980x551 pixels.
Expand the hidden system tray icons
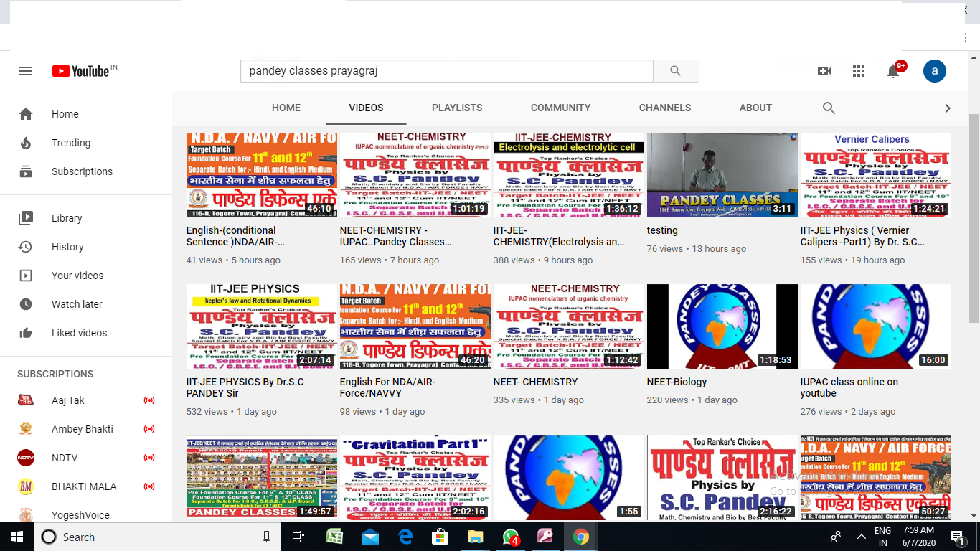coord(862,537)
